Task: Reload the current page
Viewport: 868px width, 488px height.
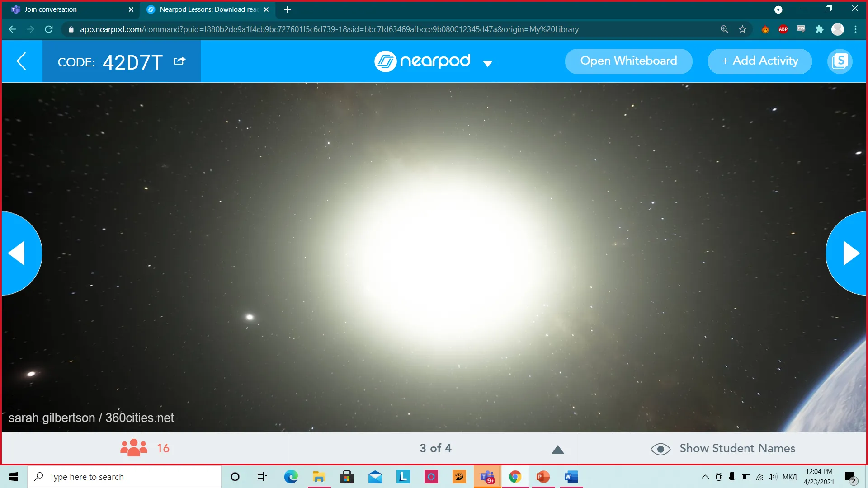Action: click(49, 29)
